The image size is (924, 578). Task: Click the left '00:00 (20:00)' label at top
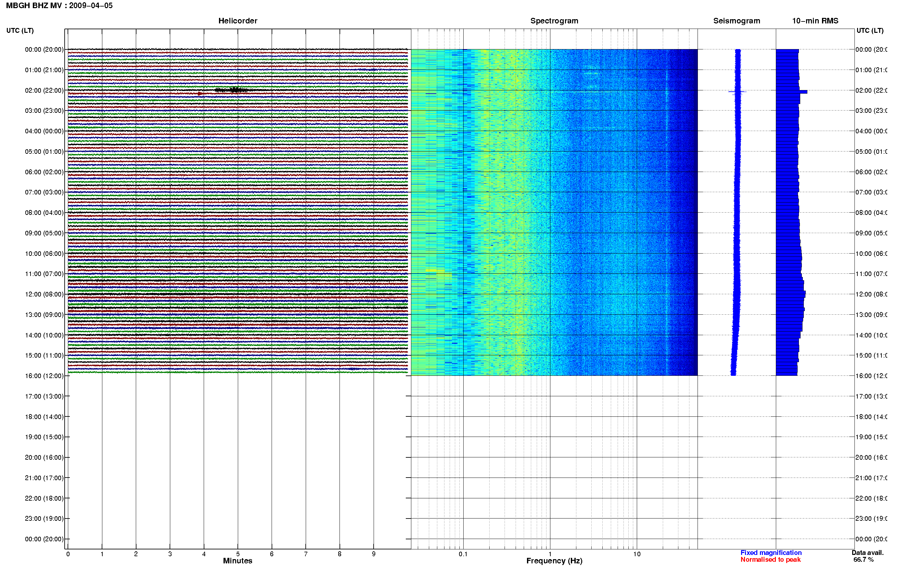pos(44,49)
